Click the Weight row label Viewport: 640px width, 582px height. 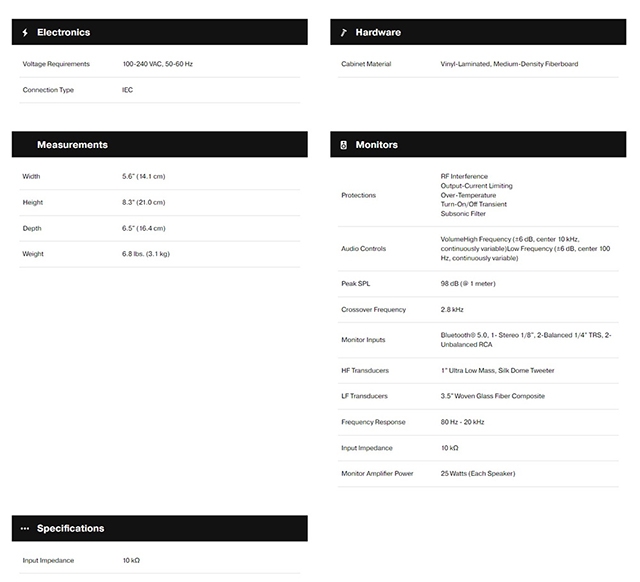click(x=33, y=254)
